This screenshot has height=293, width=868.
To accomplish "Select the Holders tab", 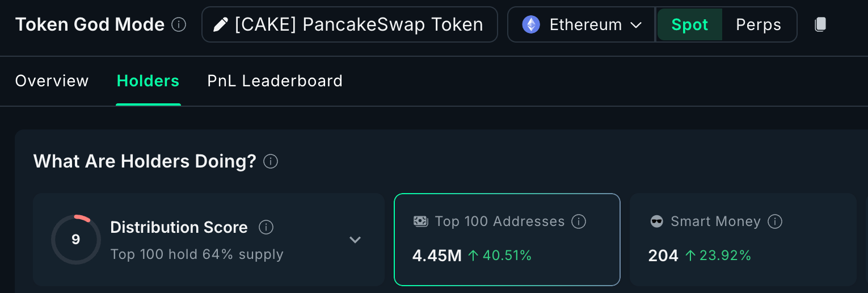I will click(148, 81).
